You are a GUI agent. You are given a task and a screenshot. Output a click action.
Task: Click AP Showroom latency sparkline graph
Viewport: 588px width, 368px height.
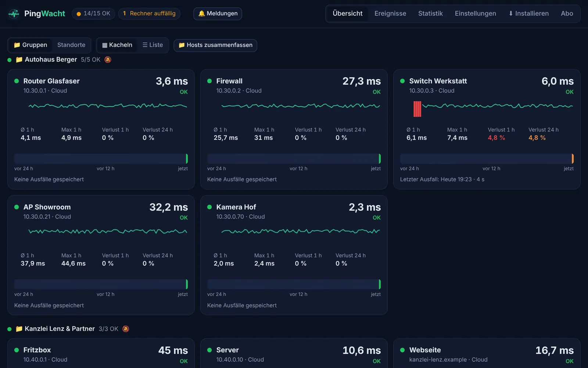[x=108, y=231]
